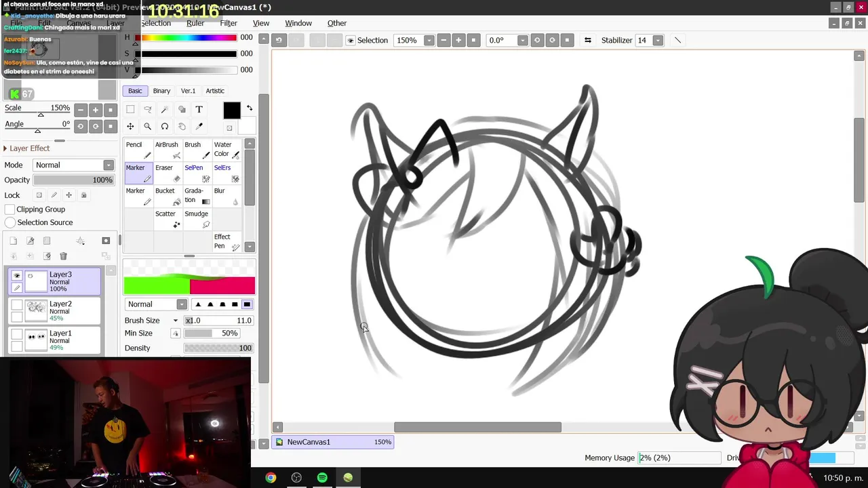Click the undo arrow in toolbar
The width and height of the screenshot is (868, 488).
(279, 40)
